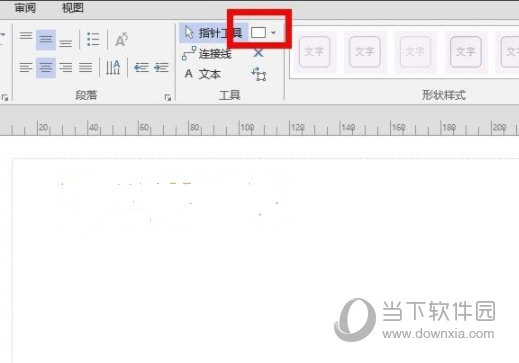Open the 审阅 ribbon tab
This screenshot has width=519, height=363.
(x=25, y=8)
